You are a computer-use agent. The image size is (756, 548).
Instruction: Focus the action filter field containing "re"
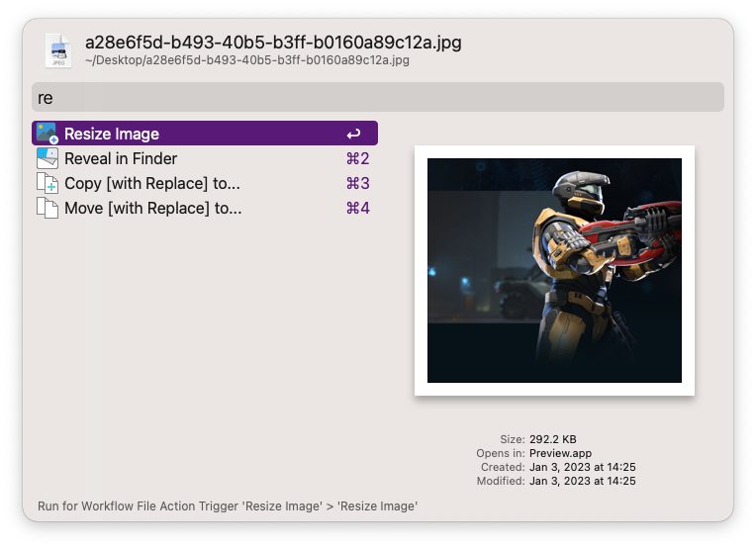[x=377, y=97]
